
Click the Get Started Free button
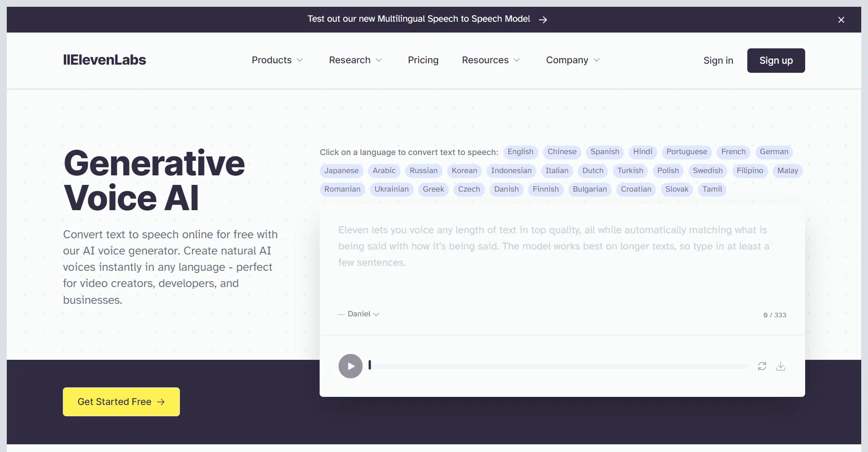[121, 402]
